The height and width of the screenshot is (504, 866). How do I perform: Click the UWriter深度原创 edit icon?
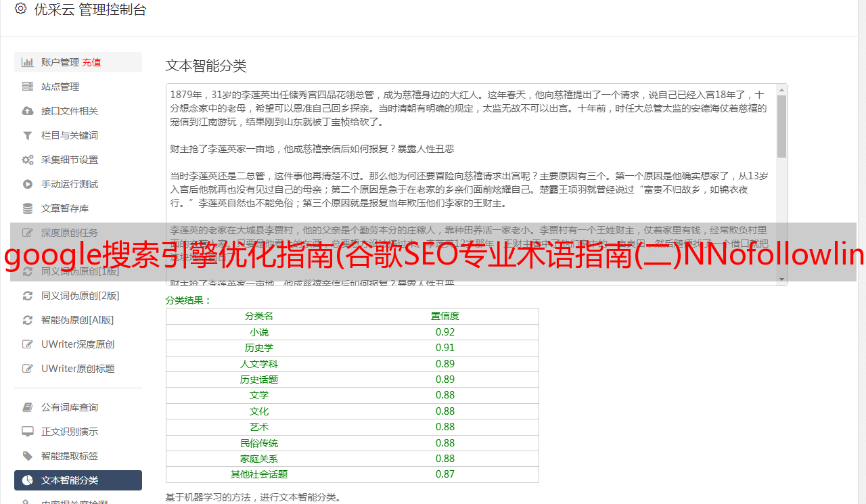[x=27, y=344]
